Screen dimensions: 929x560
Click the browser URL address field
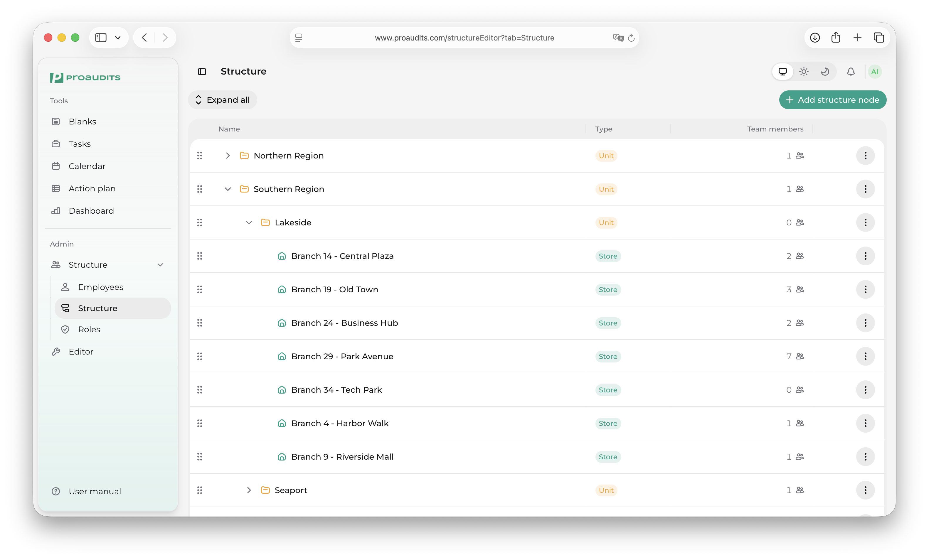coord(464,38)
